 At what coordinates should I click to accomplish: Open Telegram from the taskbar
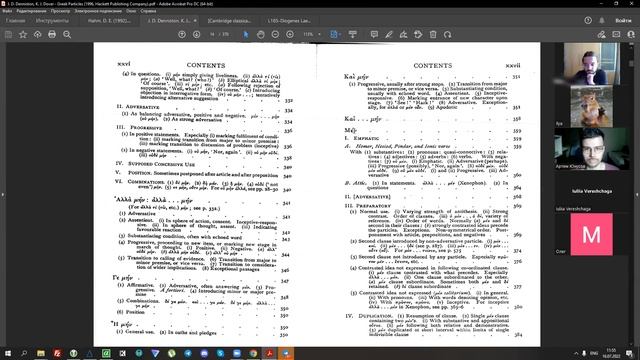tap(188, 353)
